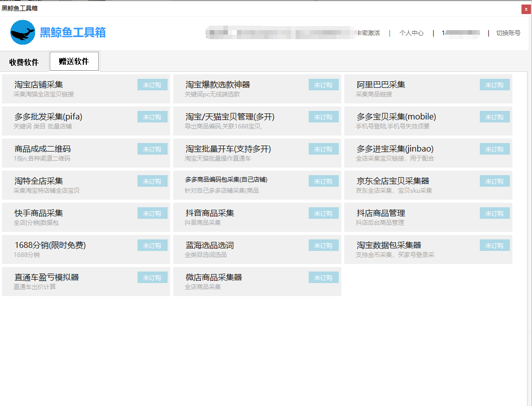
Task: Click 未订购 for 多多批发采集(pifa)
Action: (x=153, y=116)
